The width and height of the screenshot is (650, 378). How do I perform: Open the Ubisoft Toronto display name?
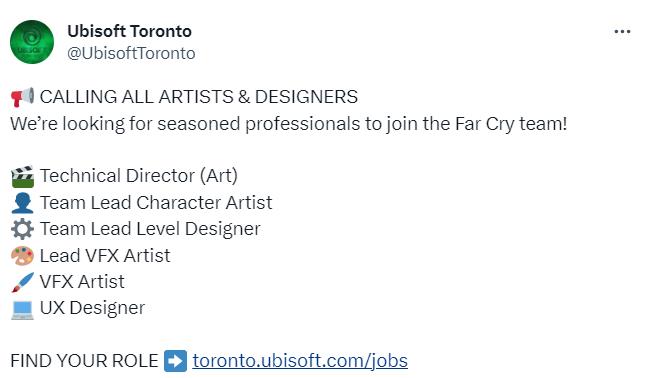pyautogui.click(x=129, y=31)
